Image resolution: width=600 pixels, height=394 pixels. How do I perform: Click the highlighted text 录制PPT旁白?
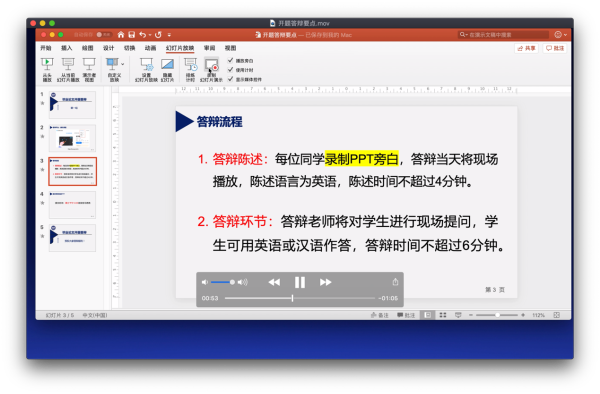point(362,159)
